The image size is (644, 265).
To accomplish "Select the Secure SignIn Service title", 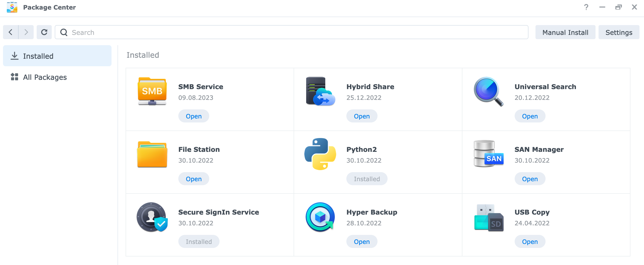I will point(219,212).
